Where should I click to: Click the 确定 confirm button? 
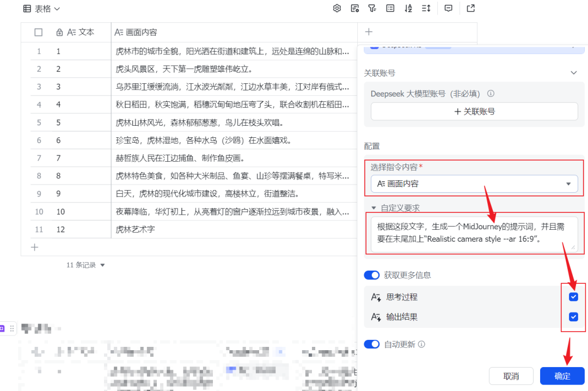pos(562,376)
